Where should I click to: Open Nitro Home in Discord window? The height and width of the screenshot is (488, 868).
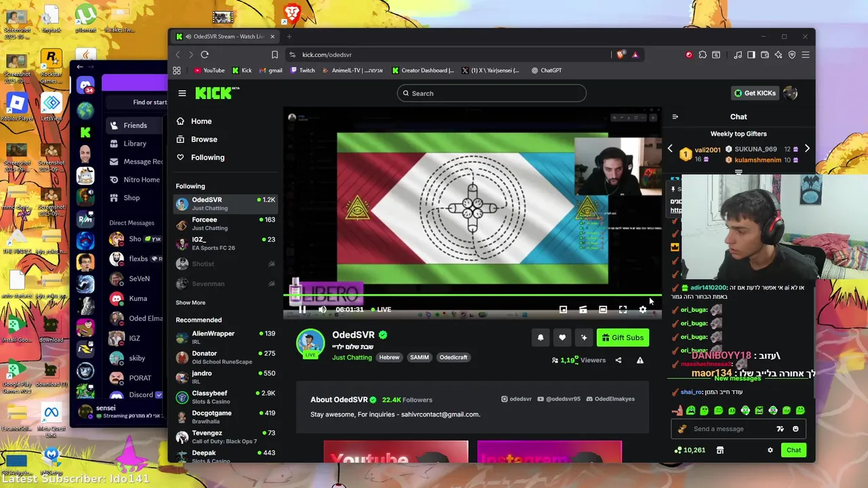click(135, 180)
